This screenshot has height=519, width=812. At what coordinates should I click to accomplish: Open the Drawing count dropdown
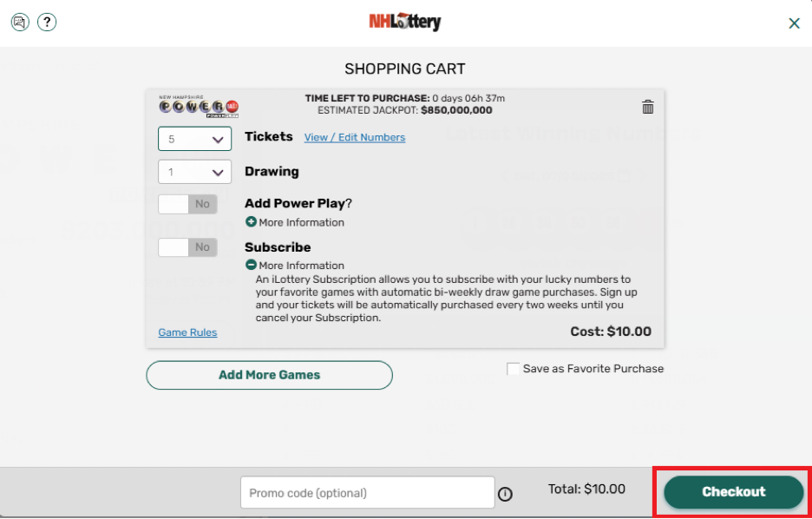[x=194, y=172]
